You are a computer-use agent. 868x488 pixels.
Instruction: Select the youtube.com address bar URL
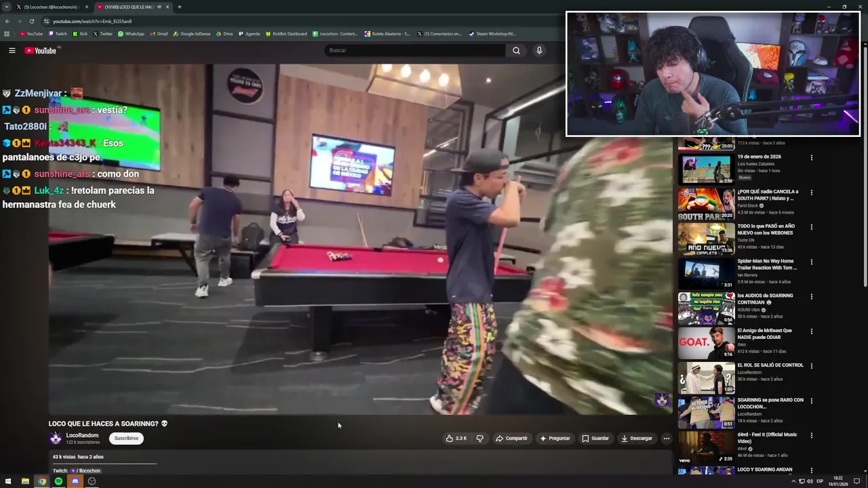click(92, 21)
